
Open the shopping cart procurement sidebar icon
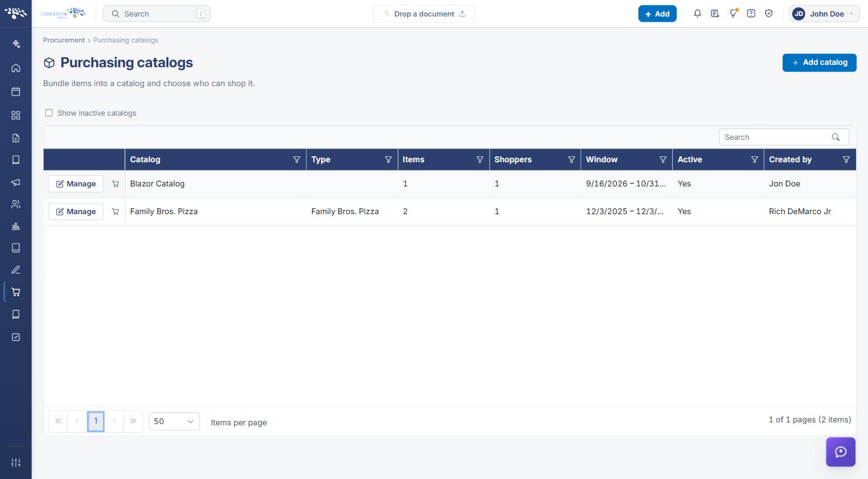click(x=16, y=292)
